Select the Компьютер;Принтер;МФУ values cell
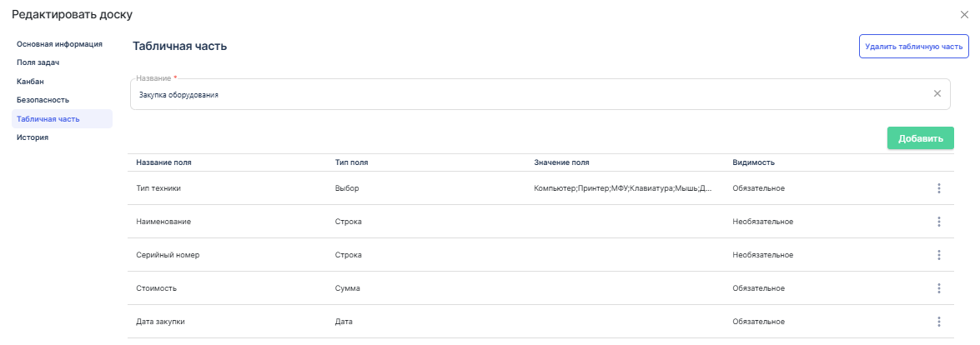 tap(622, 188)
